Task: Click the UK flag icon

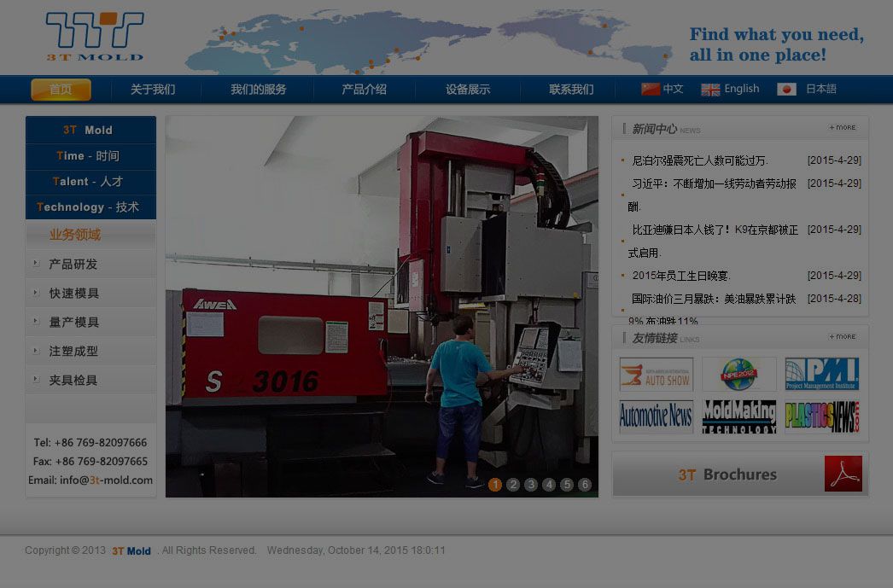Action: pyautogui.click(x=710, y=90)
